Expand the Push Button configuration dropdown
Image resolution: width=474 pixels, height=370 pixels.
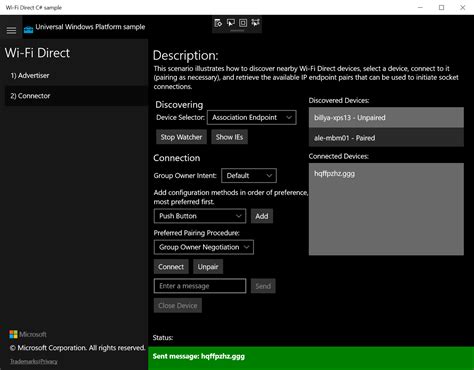click(x=200, y=216)
